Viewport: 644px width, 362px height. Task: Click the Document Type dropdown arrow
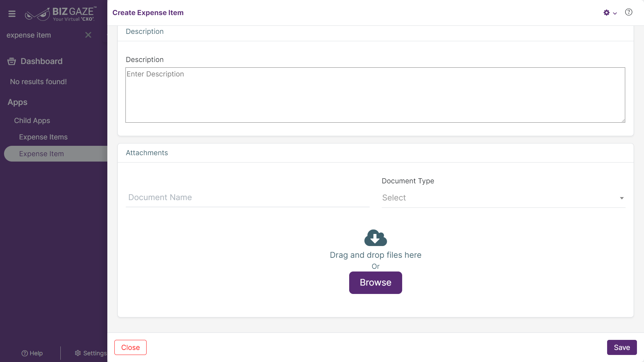(x=622, y=198)
